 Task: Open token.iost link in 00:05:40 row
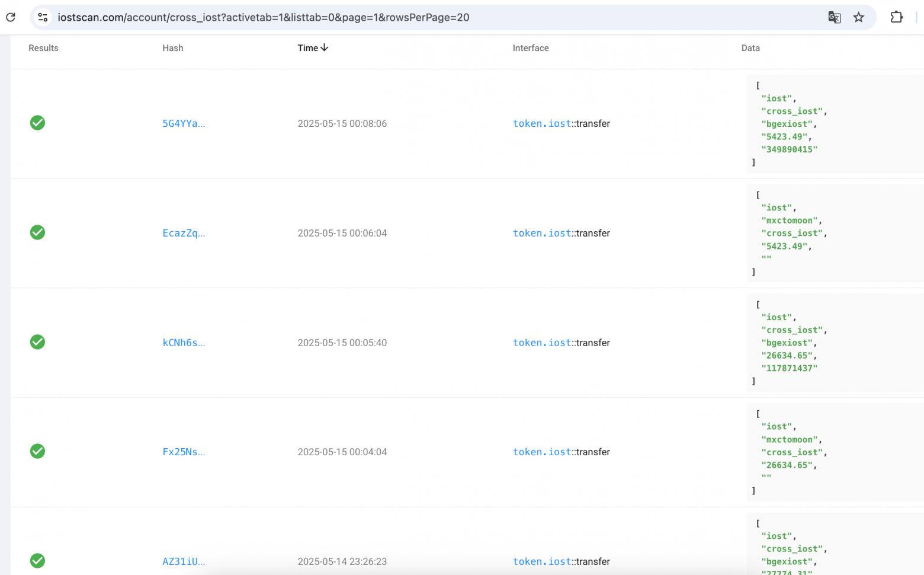tap(542, 343)
